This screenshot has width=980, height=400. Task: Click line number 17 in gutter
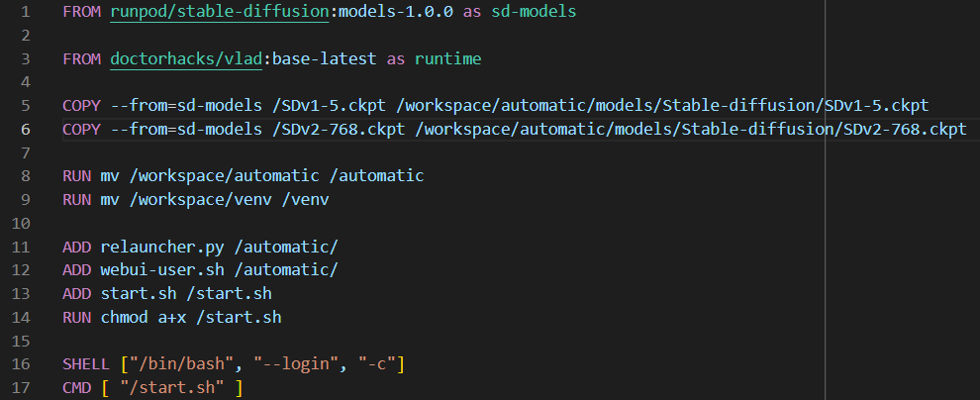(21, 387)
